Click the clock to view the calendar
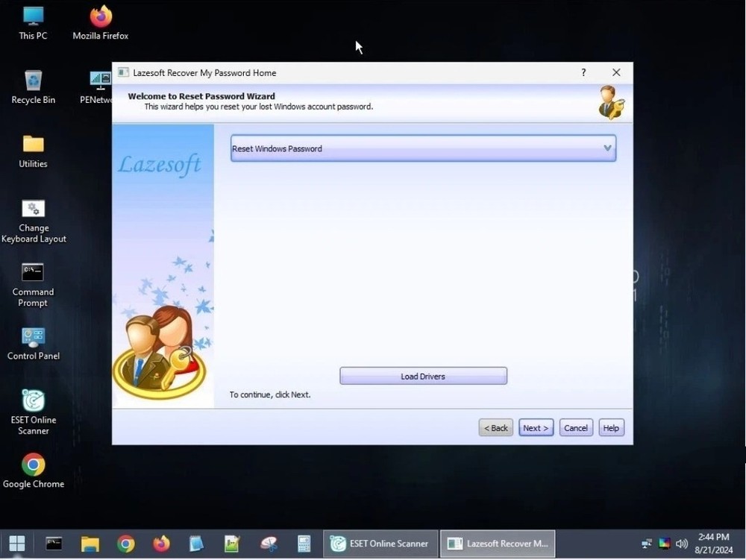The image size is (746, 560). coord(712,541)
